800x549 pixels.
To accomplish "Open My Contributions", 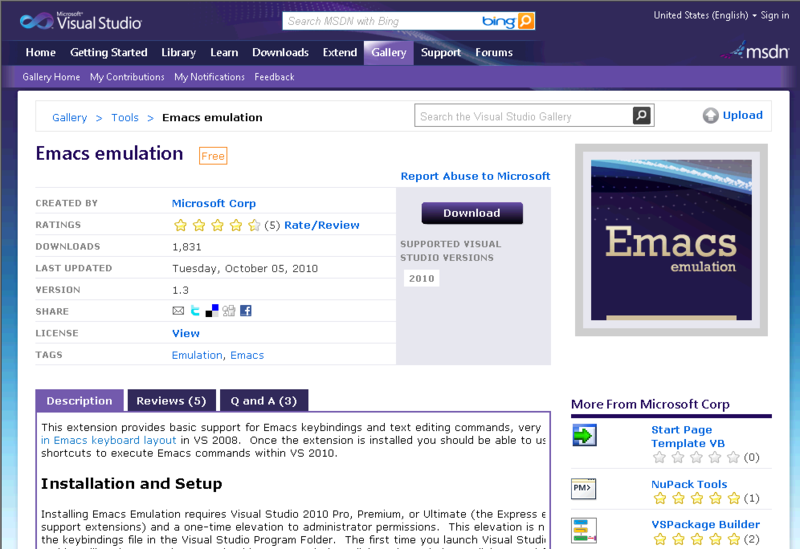I will tap(127, 77).
